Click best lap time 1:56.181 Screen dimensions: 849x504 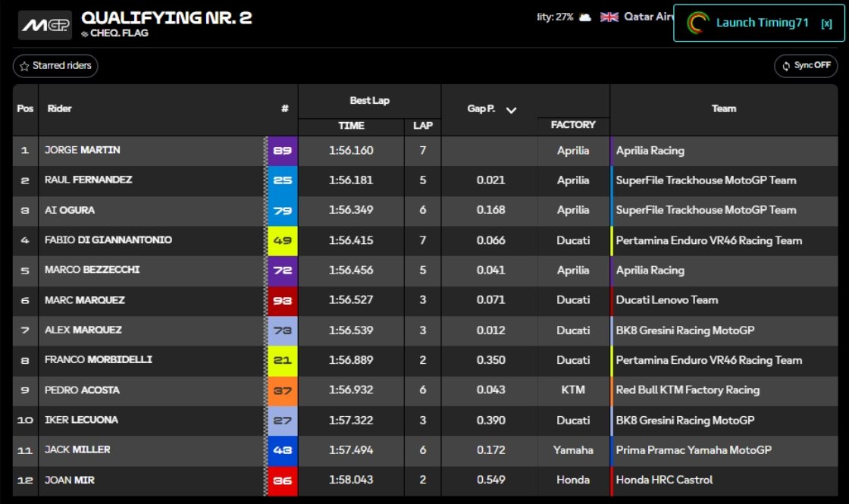[x=351, y=180]
